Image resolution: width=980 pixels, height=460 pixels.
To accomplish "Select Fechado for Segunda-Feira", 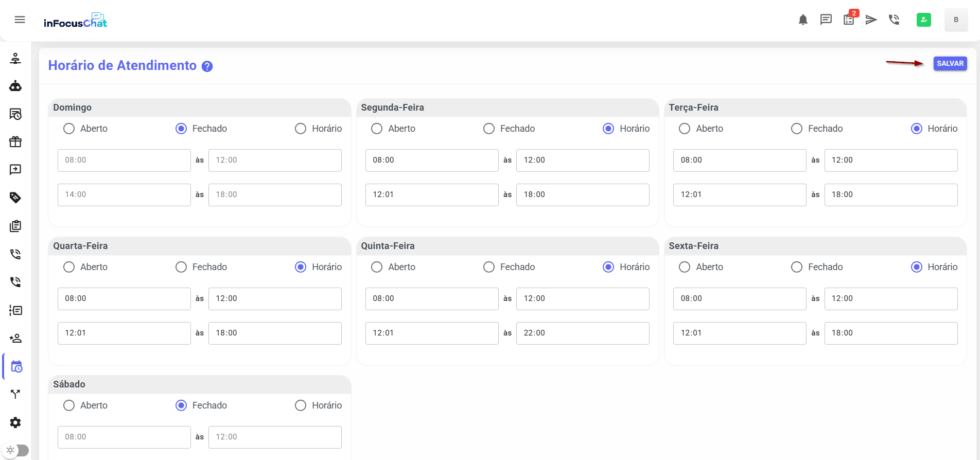I will pos(489,129).
